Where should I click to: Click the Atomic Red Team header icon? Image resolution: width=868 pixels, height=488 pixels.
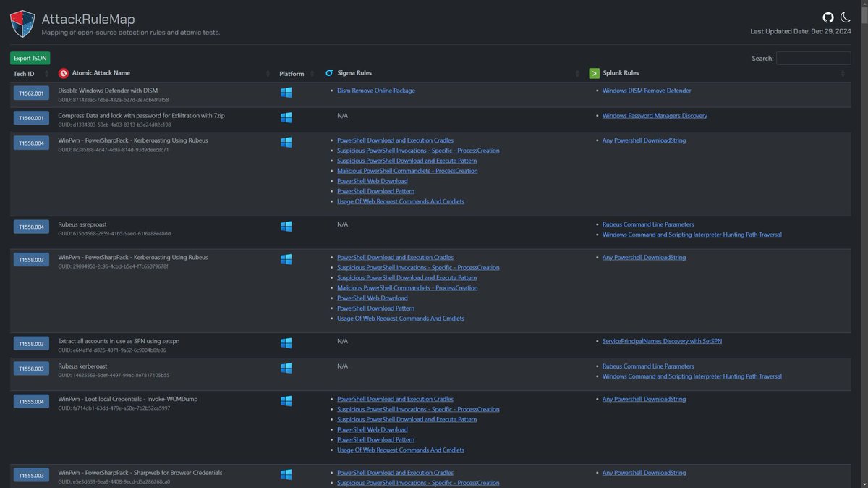[64, 73]
